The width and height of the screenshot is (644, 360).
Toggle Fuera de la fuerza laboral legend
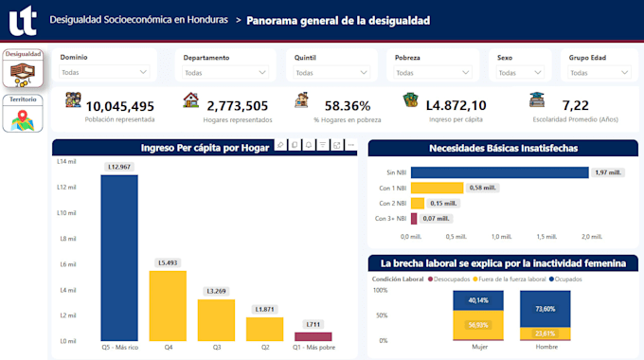(x=510, y=279)
